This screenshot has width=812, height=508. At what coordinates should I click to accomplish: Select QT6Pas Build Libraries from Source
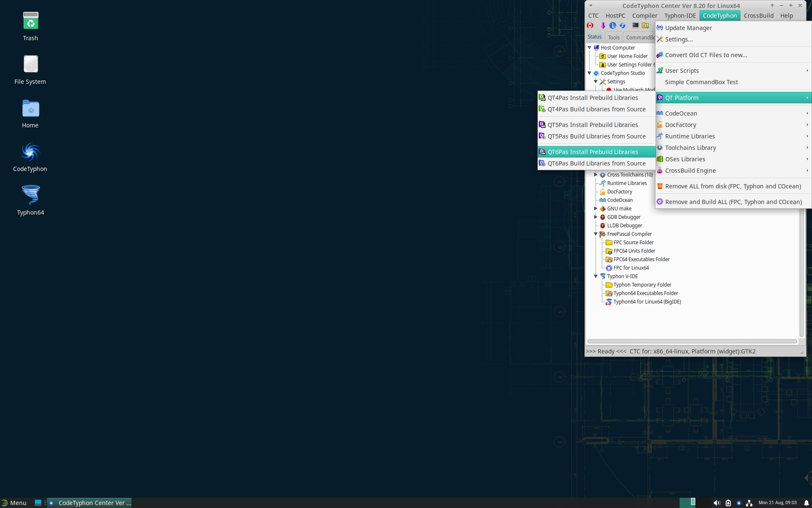(x=596, y=163)
